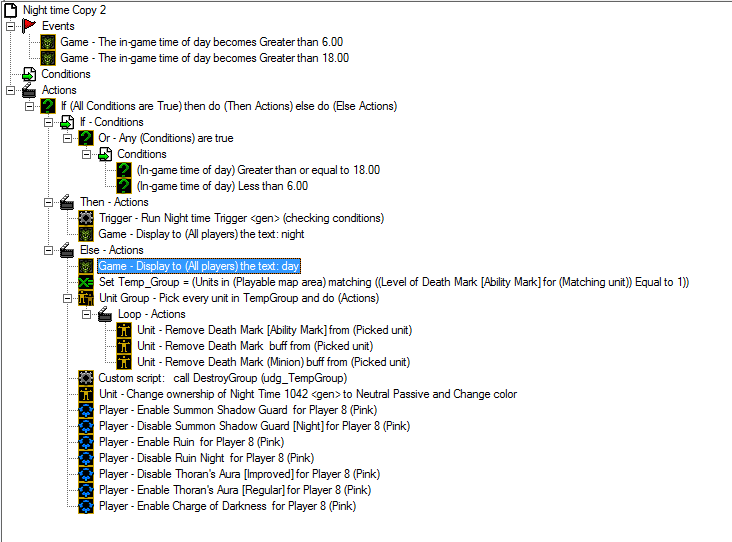Screen dimensions: 732x542
Task: Select 'Unit - Change ownership of Night Time 1042' text
Action: point(308,394)
